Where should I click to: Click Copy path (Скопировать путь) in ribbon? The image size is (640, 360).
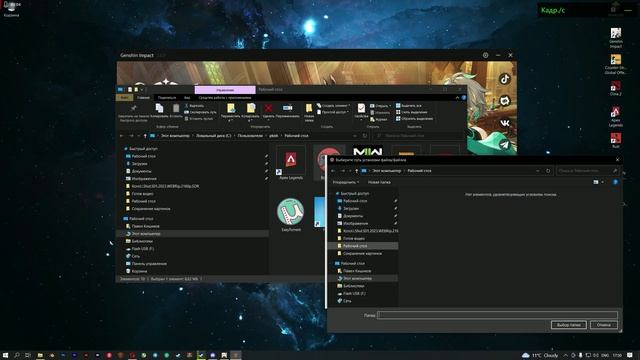coord(200,112)
